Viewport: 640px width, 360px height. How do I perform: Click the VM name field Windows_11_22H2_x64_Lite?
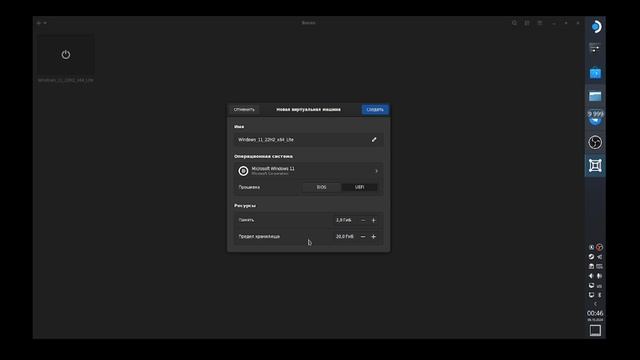[x=309, y=140]
